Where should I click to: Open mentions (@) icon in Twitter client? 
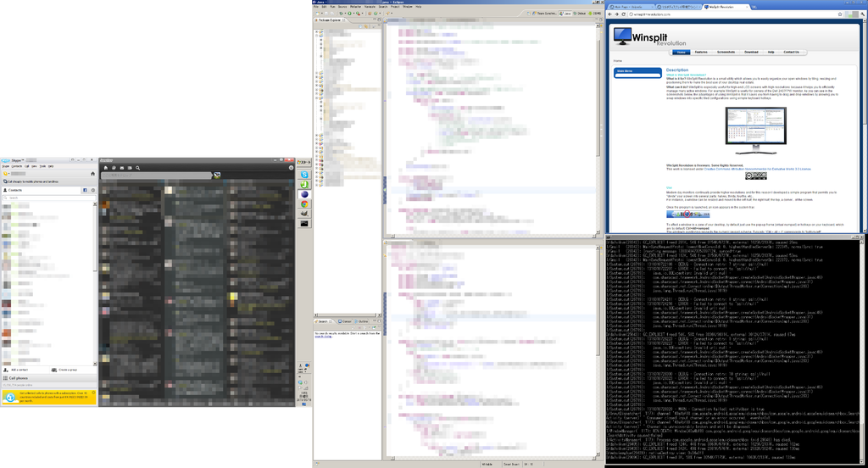[x=114, y=168]
